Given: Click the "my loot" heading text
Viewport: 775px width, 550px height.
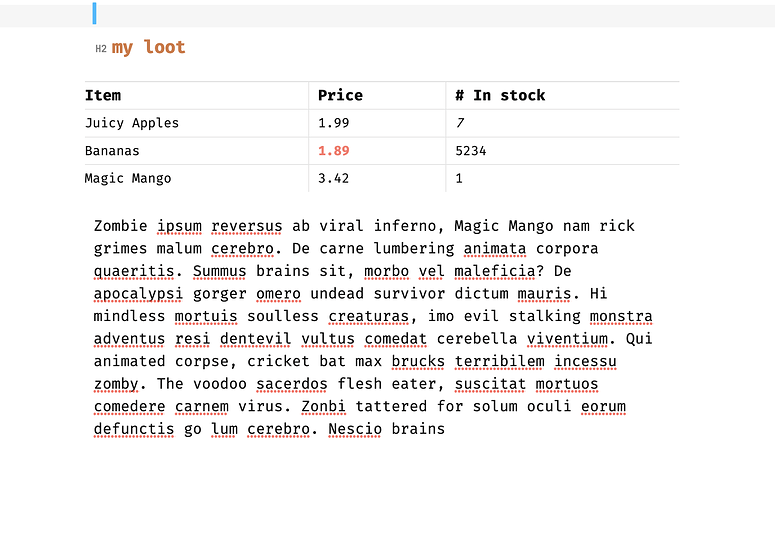Looking at the screenshot, I should (148, 47).
